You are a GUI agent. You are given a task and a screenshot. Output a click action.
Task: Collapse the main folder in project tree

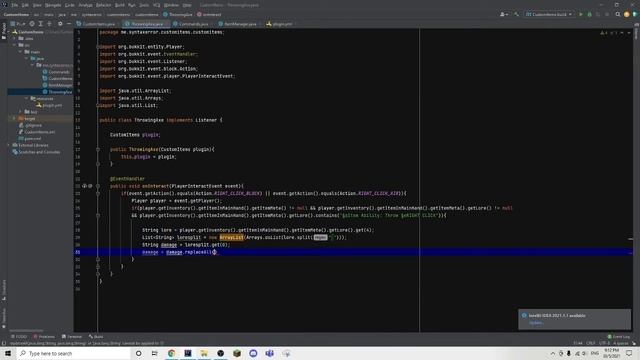point(20,52)
